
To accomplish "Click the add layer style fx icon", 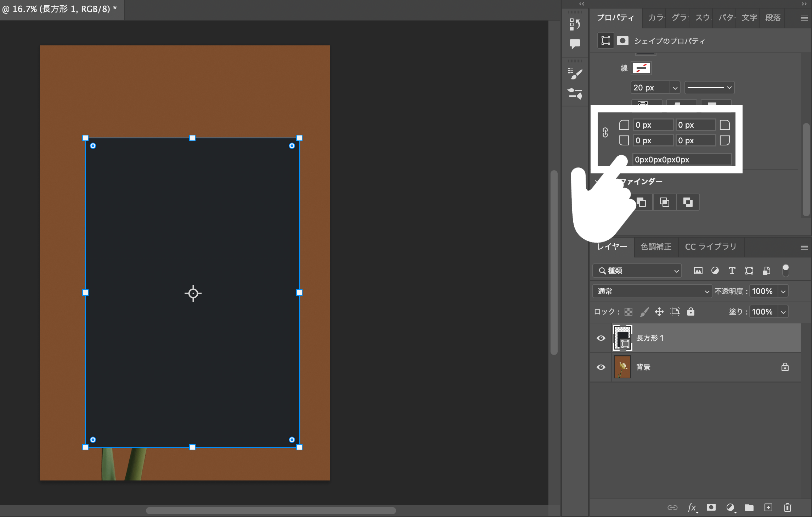I will (692, 507).
